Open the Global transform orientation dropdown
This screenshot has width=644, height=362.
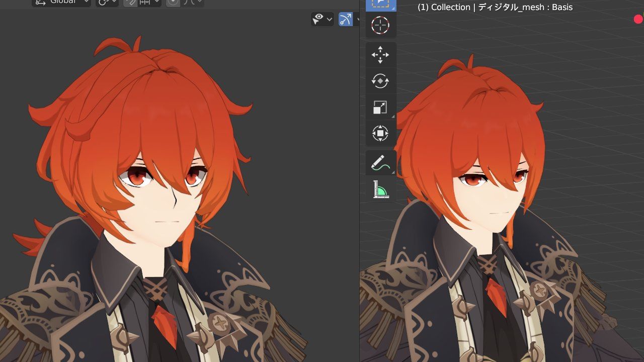click(61, 2)
